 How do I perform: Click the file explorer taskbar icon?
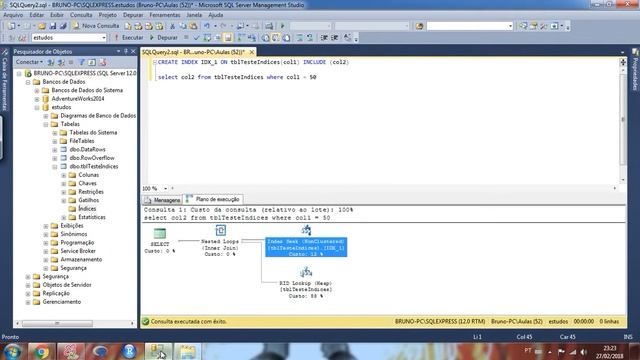(187, 351)
